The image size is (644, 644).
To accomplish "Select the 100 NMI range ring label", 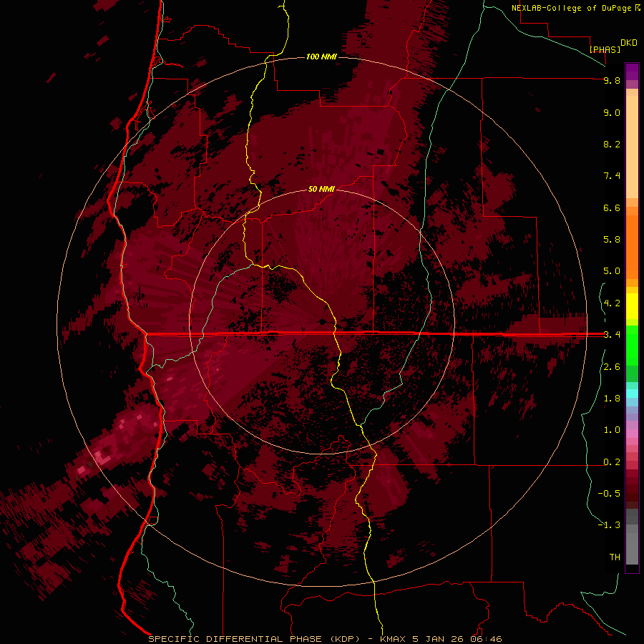I will pos(321,57).
